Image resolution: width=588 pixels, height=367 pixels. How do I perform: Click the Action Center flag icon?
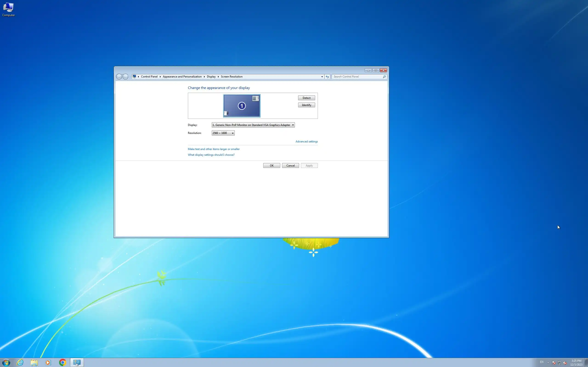[x=554, y=363]
